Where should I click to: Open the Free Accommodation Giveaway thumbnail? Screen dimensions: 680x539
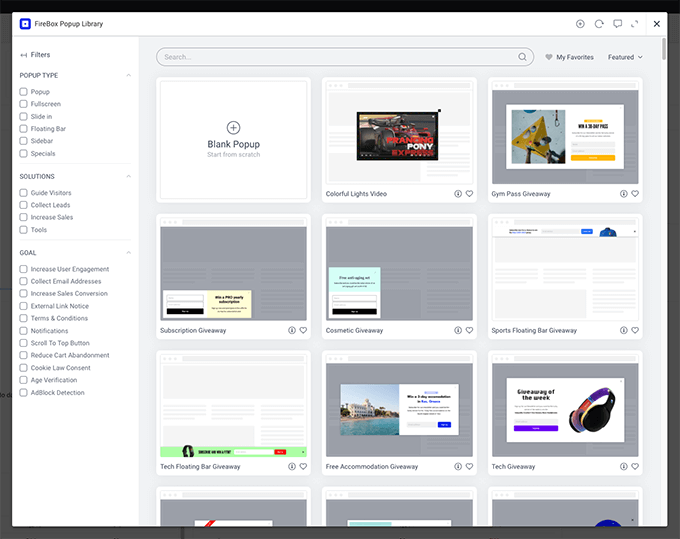point(399,406)
